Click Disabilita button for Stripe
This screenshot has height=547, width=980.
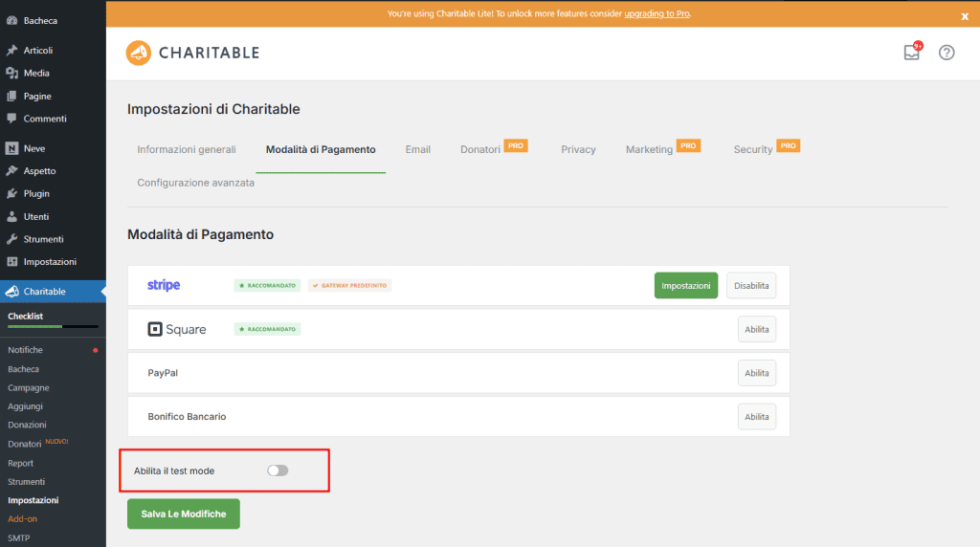(751, 285)
